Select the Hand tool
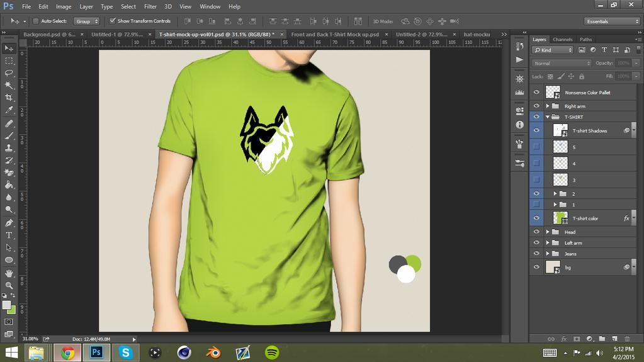This screenshot has width=644, height=362. click(x=9, y=273)
